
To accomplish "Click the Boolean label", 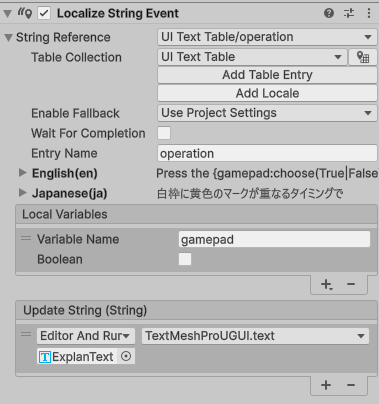I will coord(60,259).
